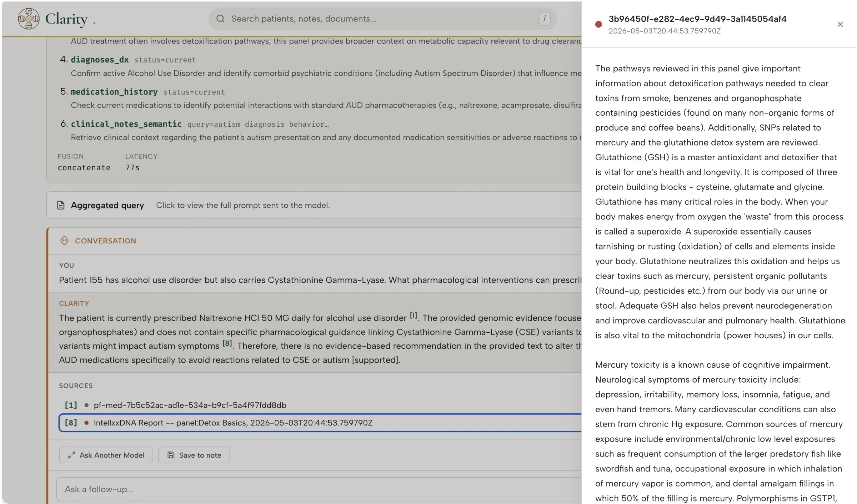Click the slash shortcut badge in search bar
857x504 pixels.
pos(544,19)
